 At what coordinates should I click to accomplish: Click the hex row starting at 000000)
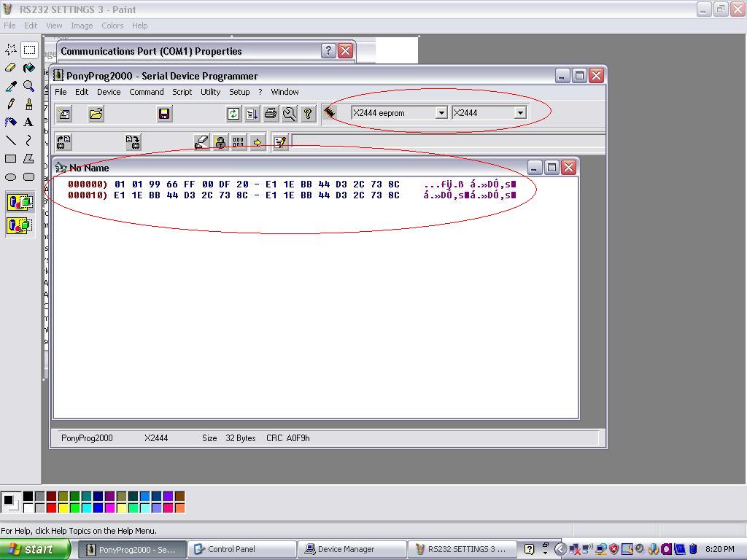coord(292,184)
